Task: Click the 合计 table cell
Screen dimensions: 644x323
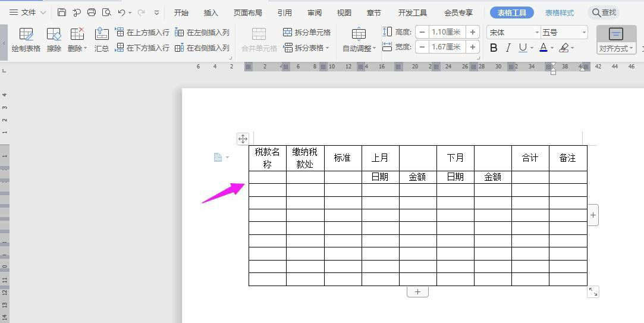Action: pyautogui.click(x=530, y=158)
